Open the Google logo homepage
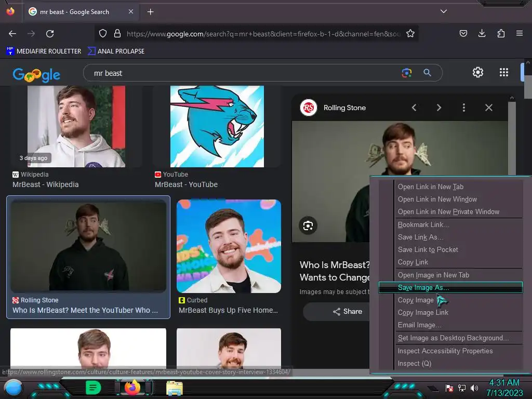Image resolution: width=532 pixels, height=399 pixels. [x=36, y=75]
